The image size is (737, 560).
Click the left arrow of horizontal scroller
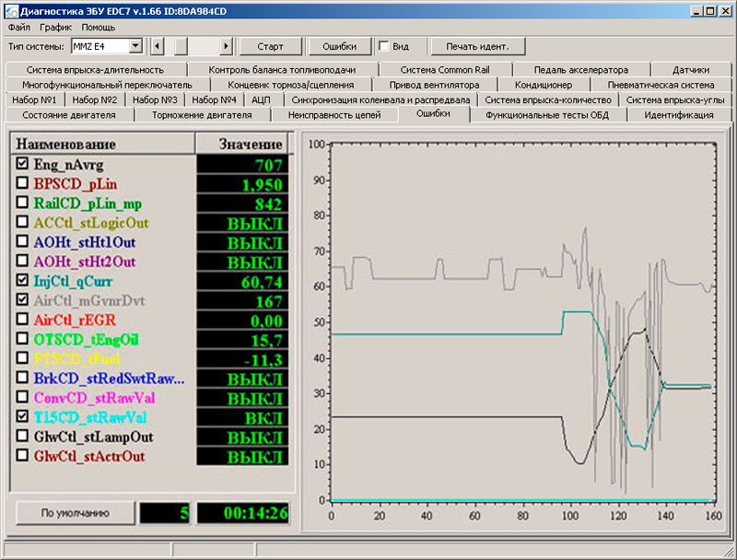157,45
